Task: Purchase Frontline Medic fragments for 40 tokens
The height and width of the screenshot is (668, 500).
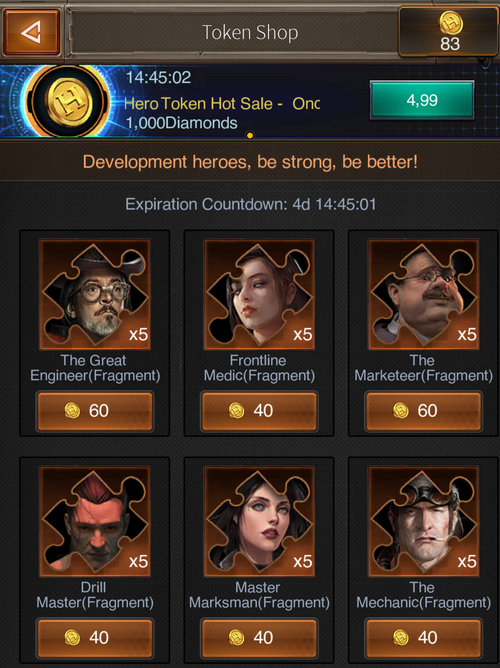Action: (259, 411)
